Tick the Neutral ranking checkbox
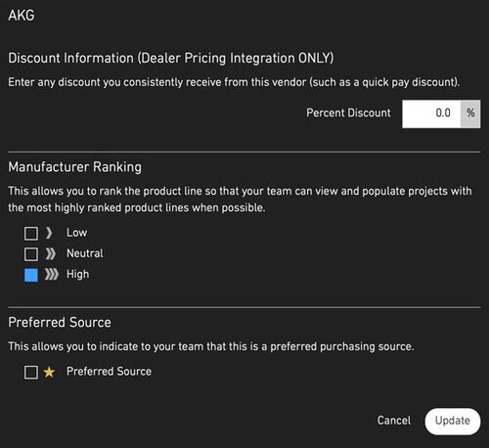The image size is (489, 448). (31, 254)
